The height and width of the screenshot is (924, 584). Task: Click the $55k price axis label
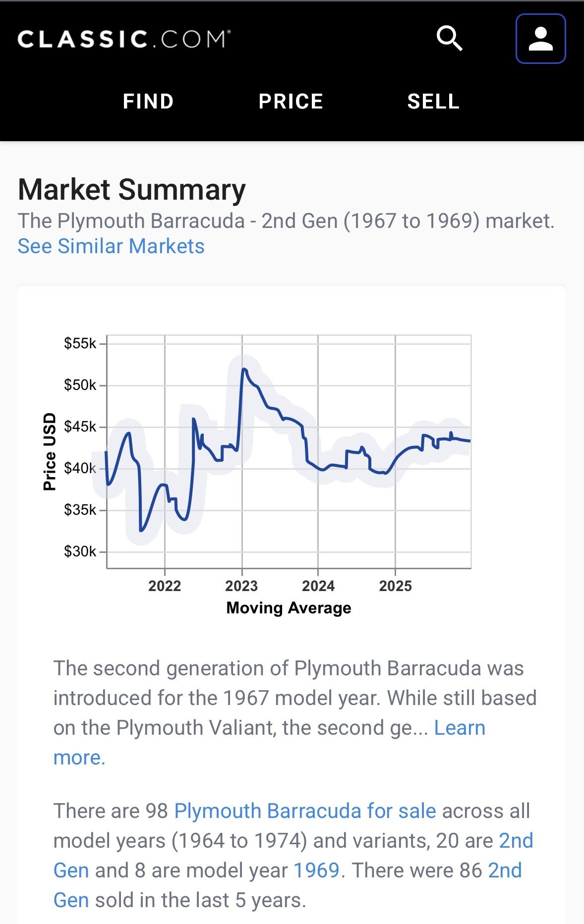[x=80, y=343]
